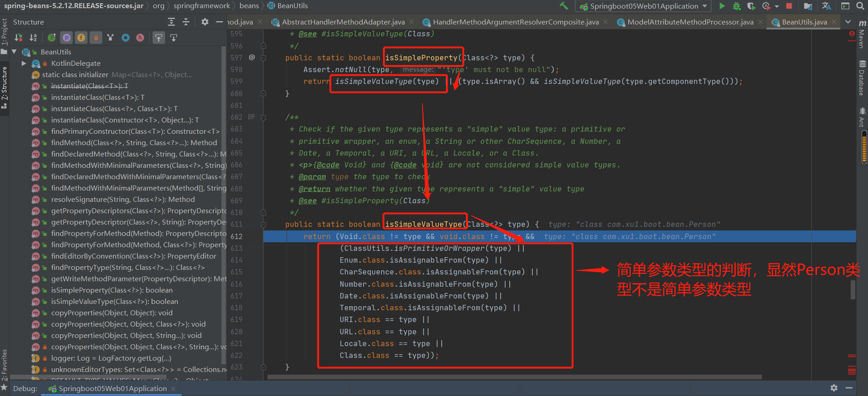Hide the Debug panel with the minus icon
This screenshot has height=396, width=868.
(849, 388)
